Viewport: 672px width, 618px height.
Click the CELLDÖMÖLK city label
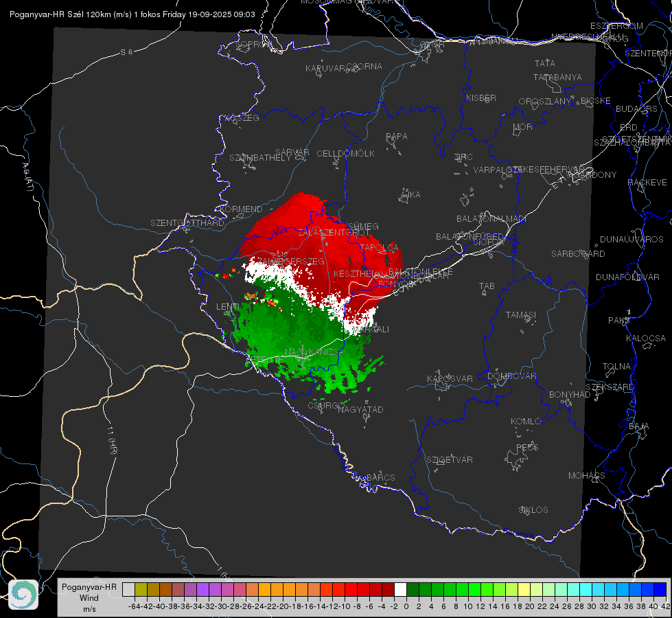tap(345, 154)
